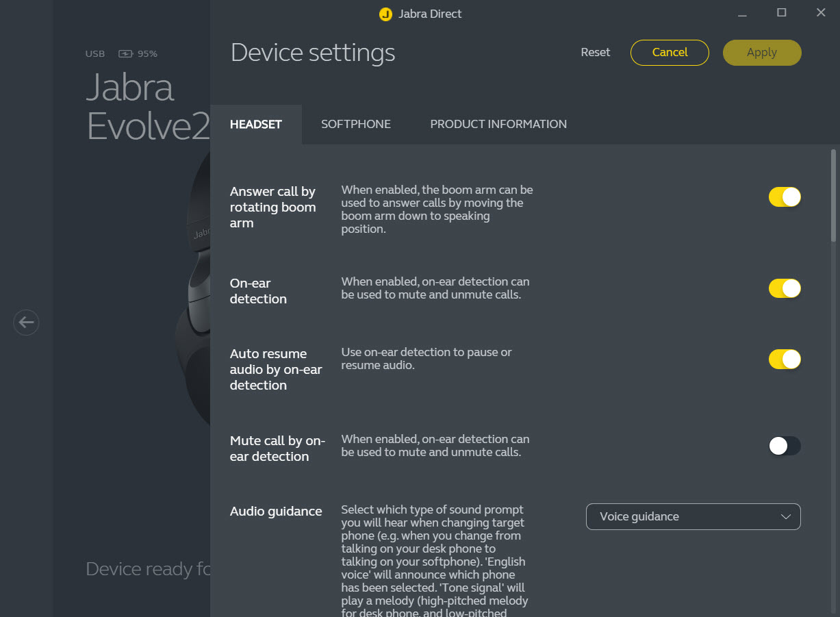This screenshot has width=840, height=617.
Task: Click the Jabra Direct logo icon
Action: coord(385,14)
